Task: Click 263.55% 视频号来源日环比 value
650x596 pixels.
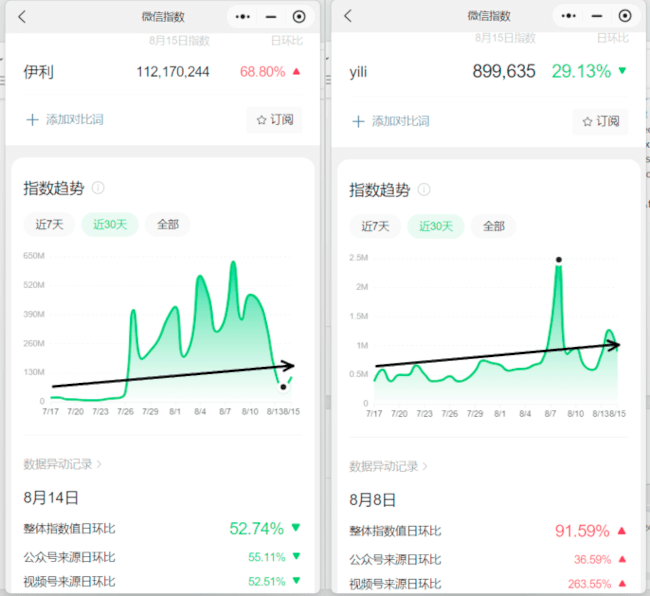Action: click(x=589, y=584)
